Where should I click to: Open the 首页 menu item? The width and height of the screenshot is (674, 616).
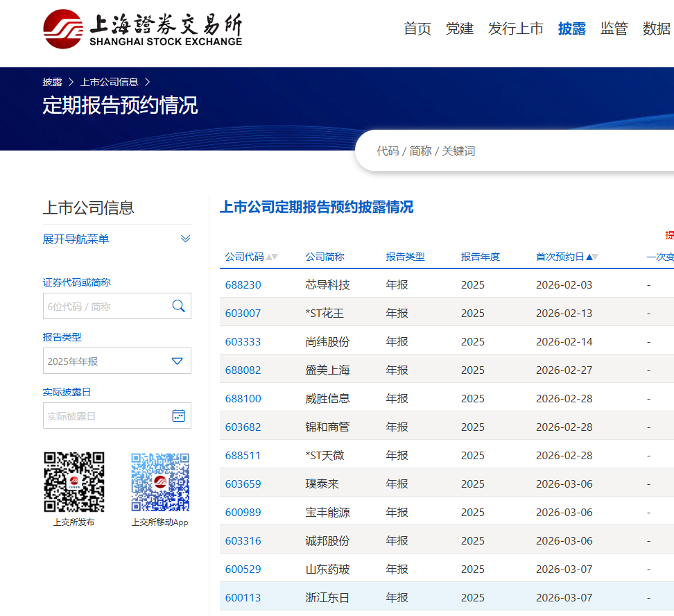[417, 28]
